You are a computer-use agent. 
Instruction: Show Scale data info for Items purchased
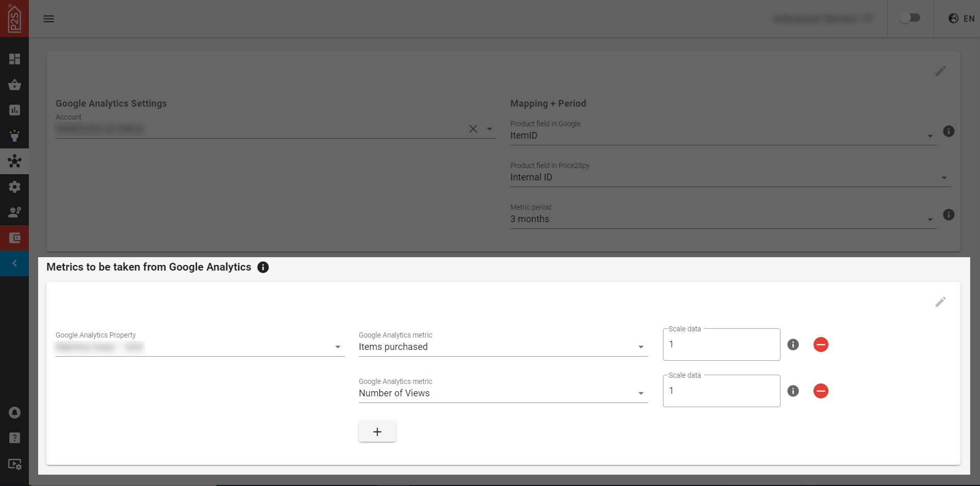pos(793,344)
